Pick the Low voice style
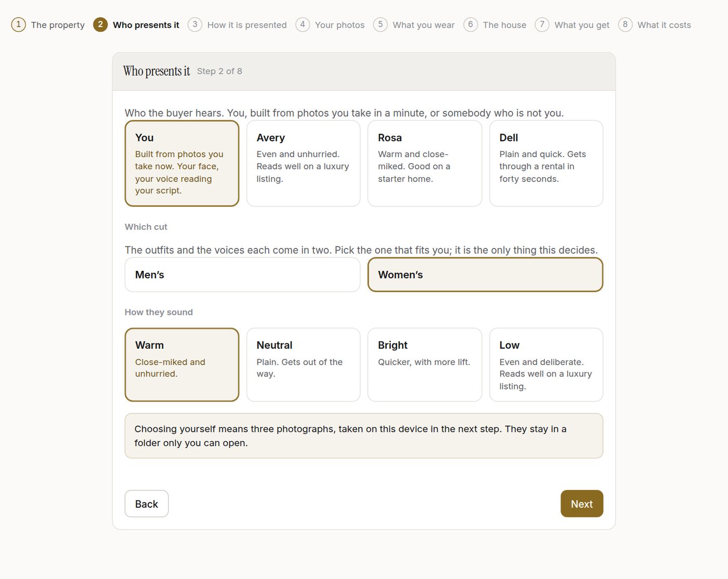 click(x=546, y=364)
